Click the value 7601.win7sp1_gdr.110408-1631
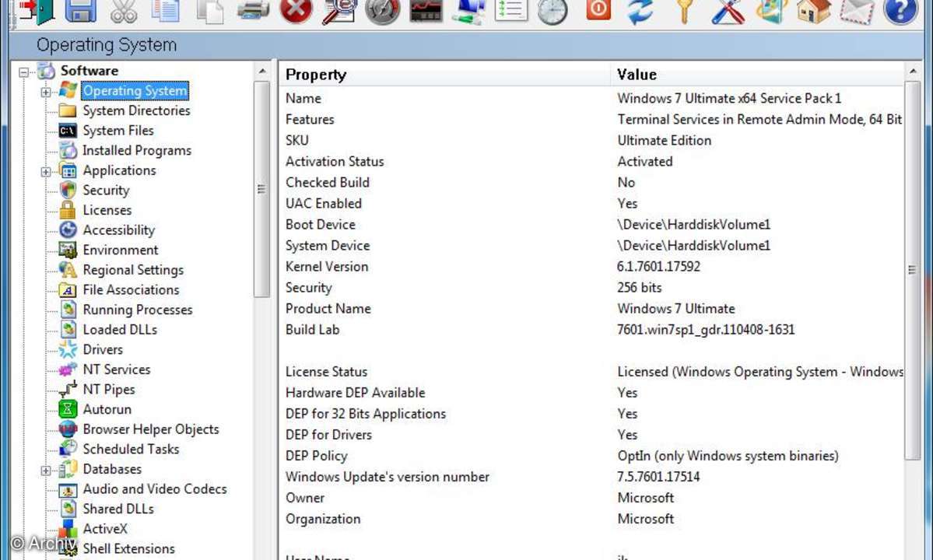 [706, 329]
